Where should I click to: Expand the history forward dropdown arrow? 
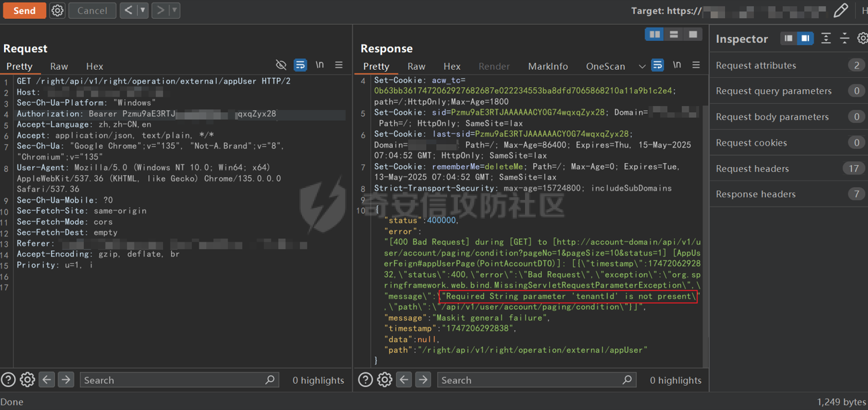175,11
